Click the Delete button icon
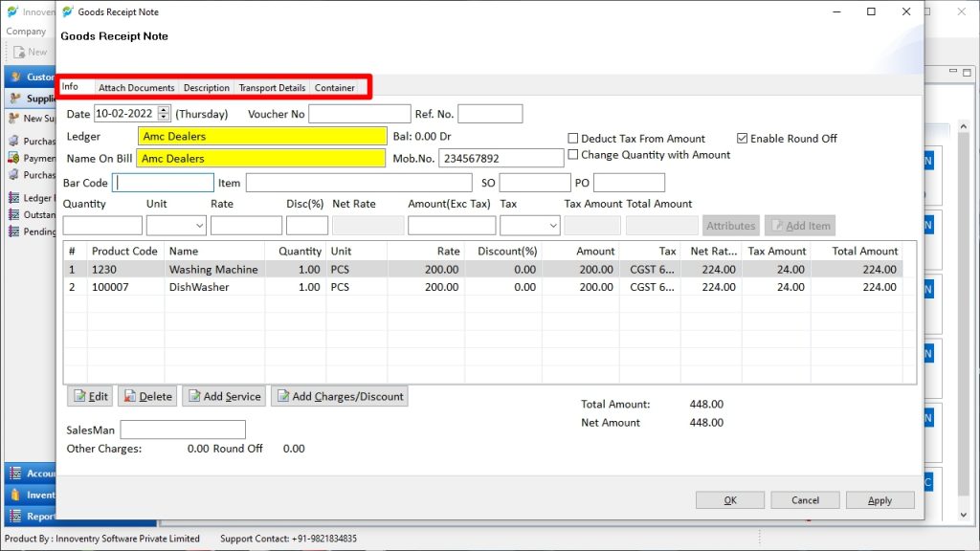 129,396
